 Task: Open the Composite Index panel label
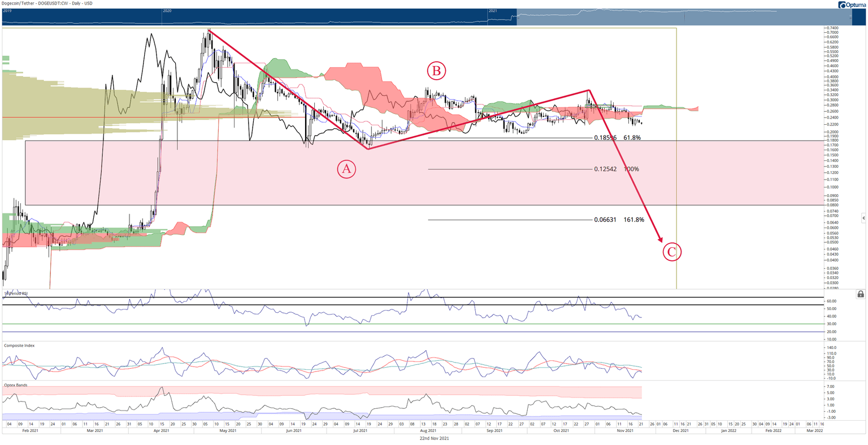pos(19,345)
